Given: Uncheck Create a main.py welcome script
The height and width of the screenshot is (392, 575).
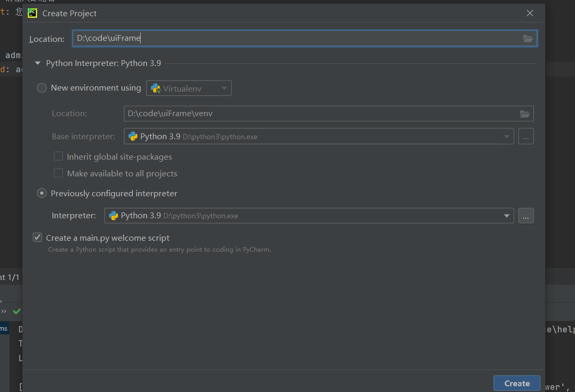Looking at the screenshot, I should [x=37, y=238].
